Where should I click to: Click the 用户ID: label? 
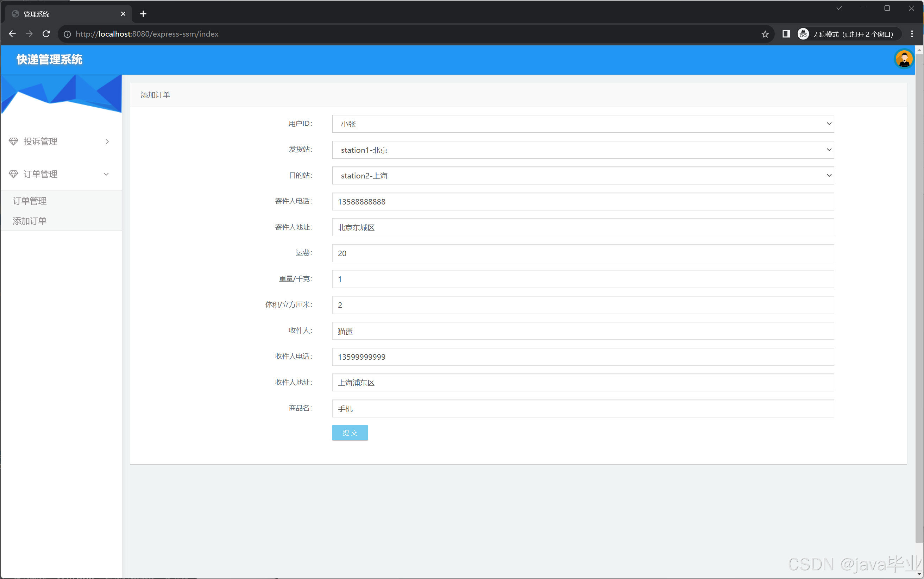point(300,124)
